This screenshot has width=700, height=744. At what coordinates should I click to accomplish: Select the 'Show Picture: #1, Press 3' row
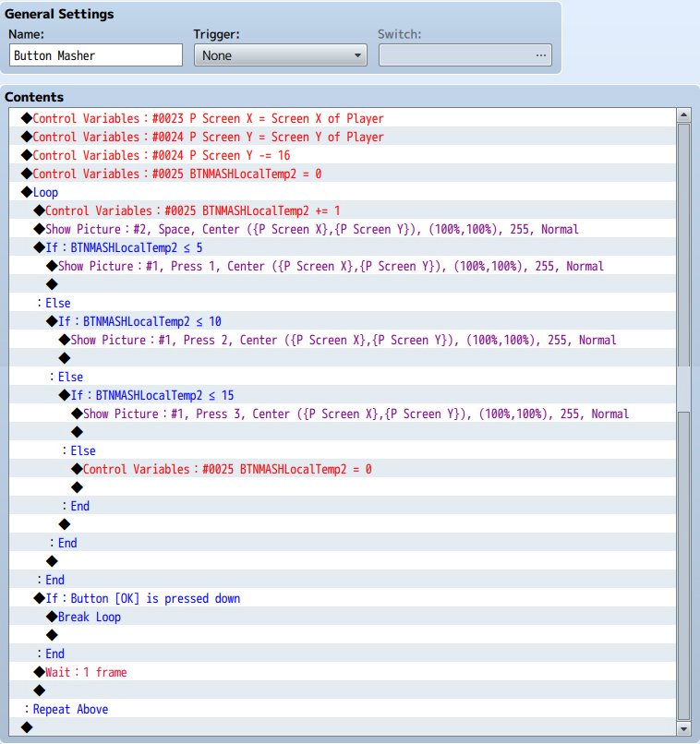tap(343, 414)
